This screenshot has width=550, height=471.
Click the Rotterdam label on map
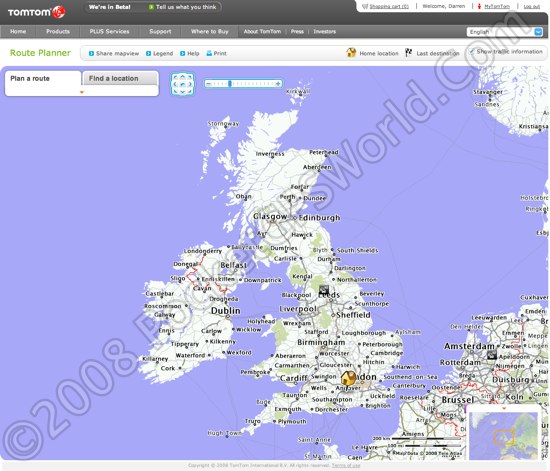point(460,362)
